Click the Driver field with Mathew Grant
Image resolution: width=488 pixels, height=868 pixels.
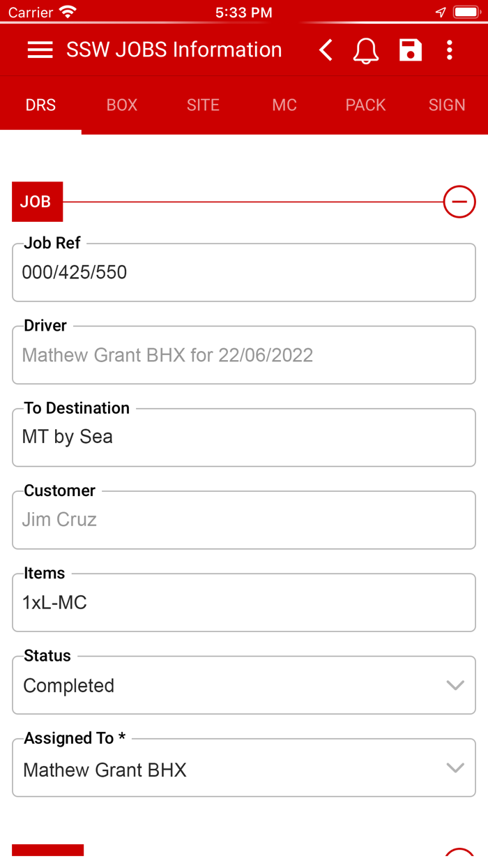[x=244, y=354]
